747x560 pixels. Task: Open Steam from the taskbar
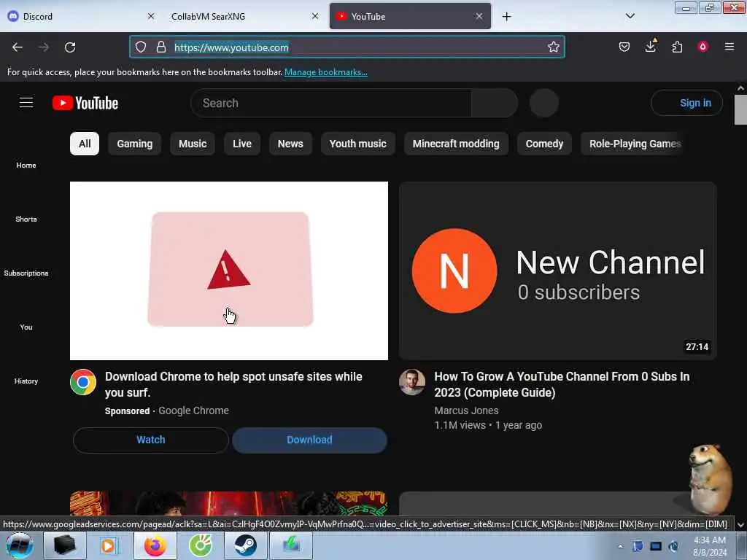coord(245,545)
